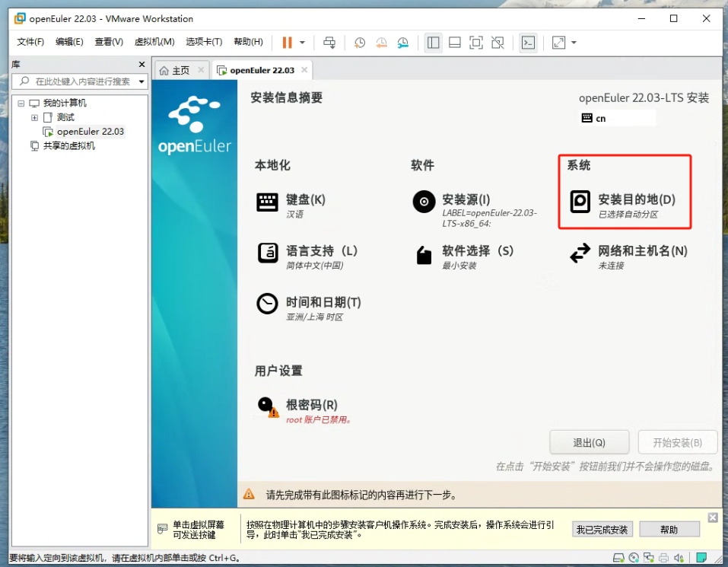Image resolution: width=728 pixels, height=567 pixels.
Task: Click the openEuler logo in installer
Action: (x=195, y=125)
